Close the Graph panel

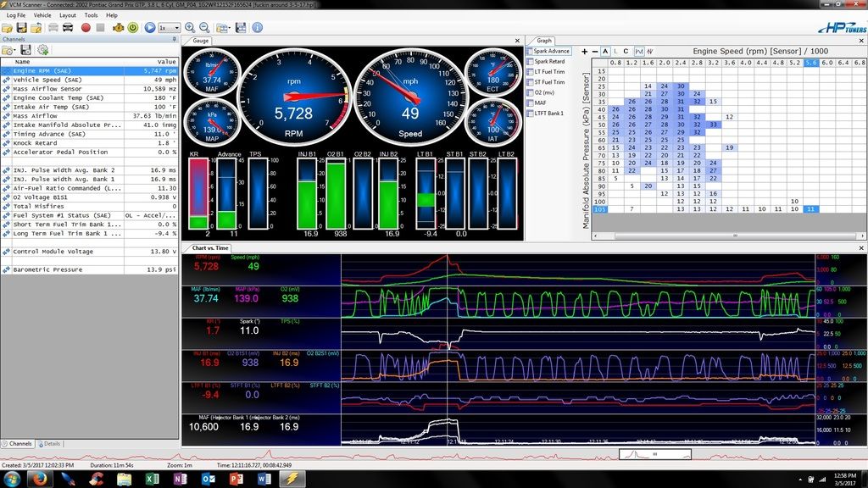(x=861, y=41)
